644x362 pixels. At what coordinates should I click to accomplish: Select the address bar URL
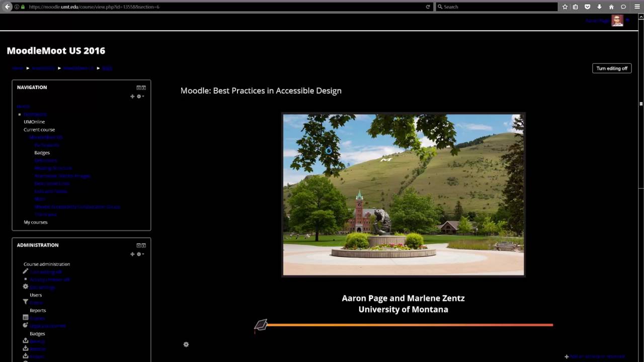point(94,7)
